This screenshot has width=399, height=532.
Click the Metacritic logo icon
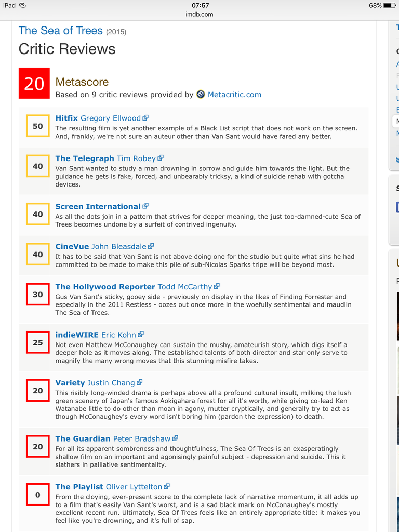click(x=201, y=95)
